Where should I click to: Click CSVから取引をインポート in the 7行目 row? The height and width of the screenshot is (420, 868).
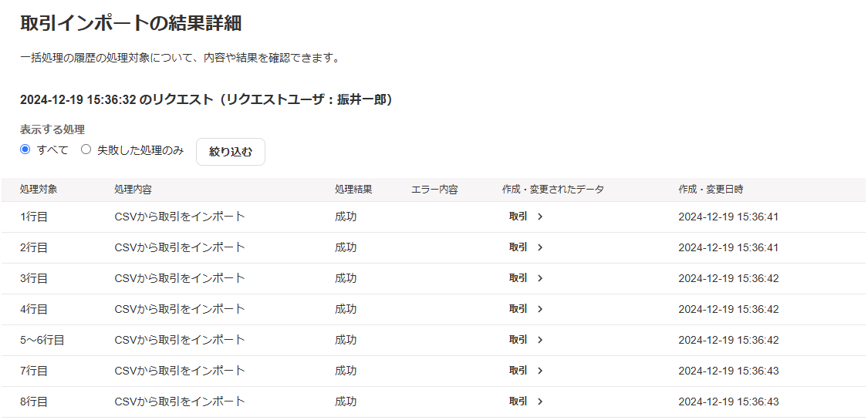tap(179, 371)
